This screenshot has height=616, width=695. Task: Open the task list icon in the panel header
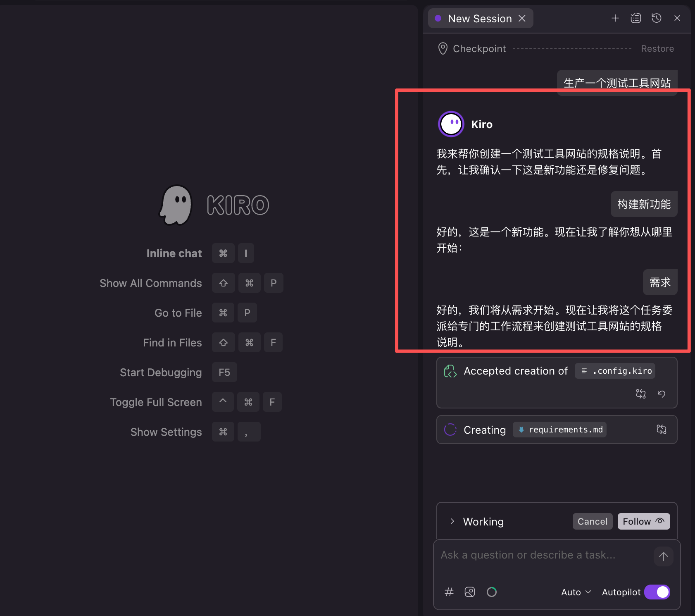[635, 18]
